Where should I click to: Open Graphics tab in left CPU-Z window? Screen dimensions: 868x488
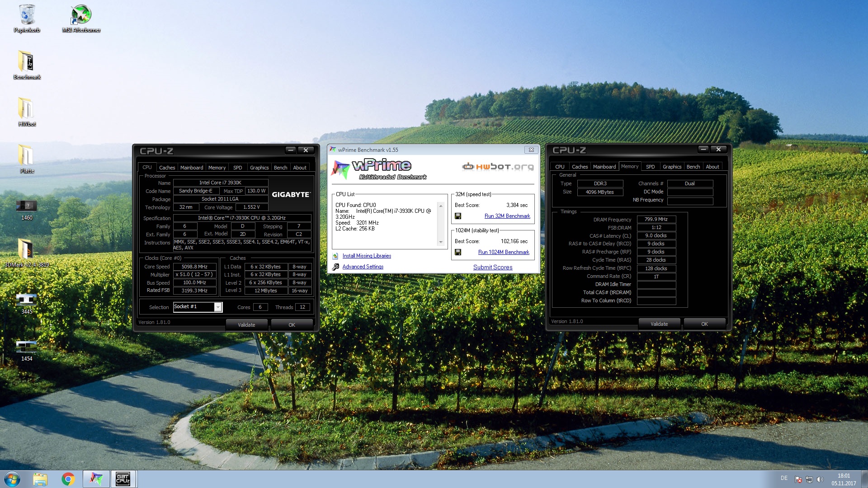(x=259, y=168)
